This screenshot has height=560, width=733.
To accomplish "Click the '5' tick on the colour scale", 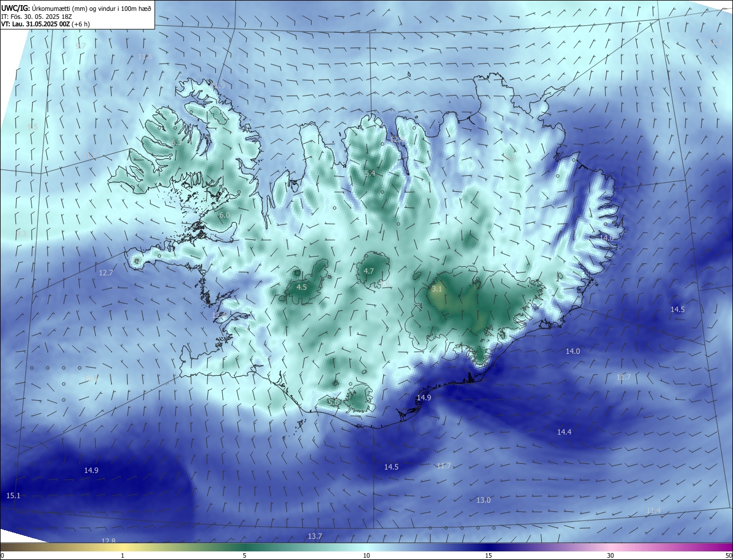I will click(245, 555).
